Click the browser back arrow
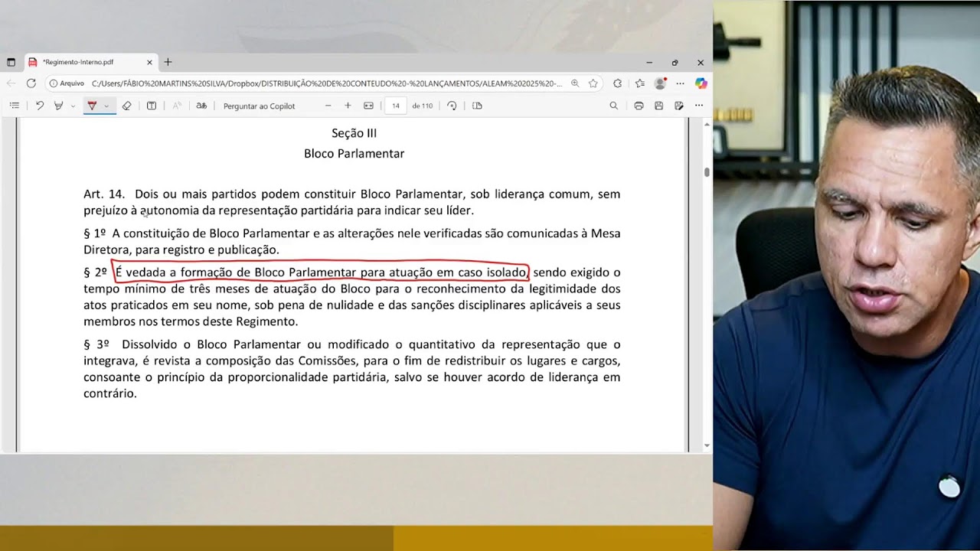 point(11,83)
